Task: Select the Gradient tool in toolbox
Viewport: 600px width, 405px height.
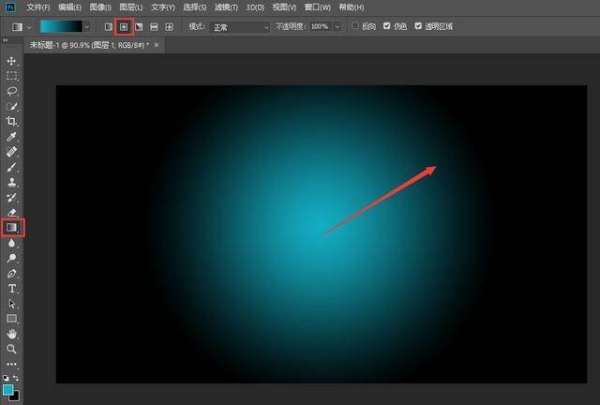Action: (12, 227)
